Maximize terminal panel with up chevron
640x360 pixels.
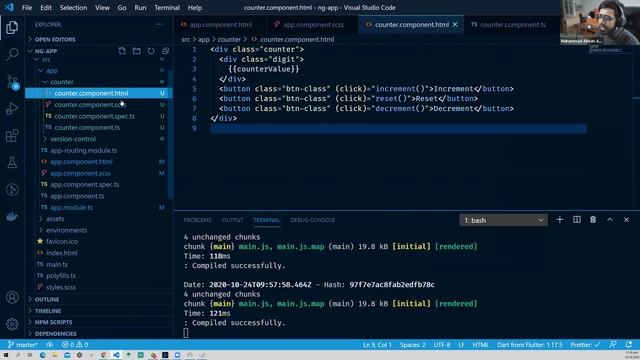pos(609,220)
